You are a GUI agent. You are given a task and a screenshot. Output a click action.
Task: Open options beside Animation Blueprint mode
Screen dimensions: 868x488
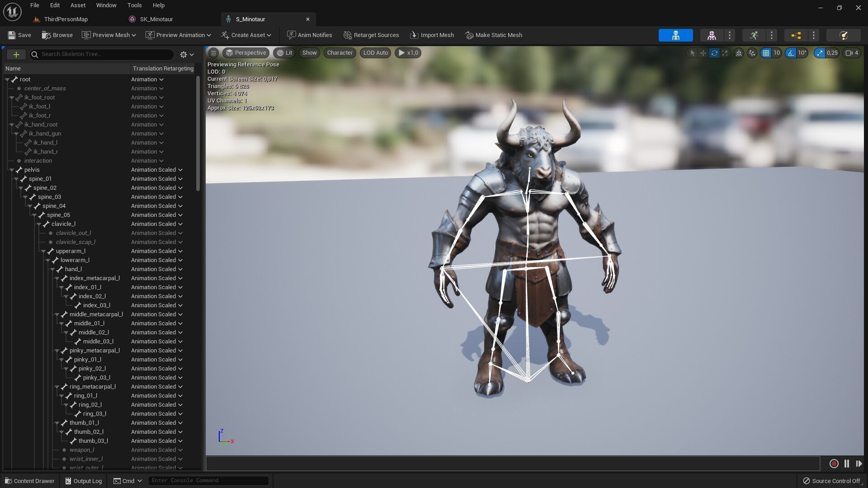814,35
